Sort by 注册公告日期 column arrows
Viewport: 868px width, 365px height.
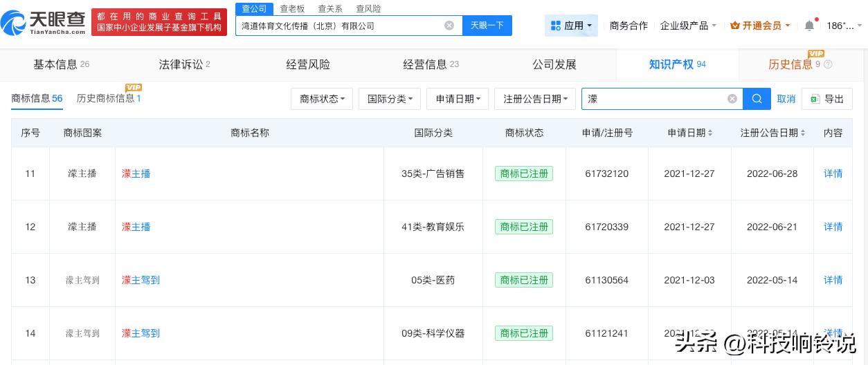click(x=804, y=133)
